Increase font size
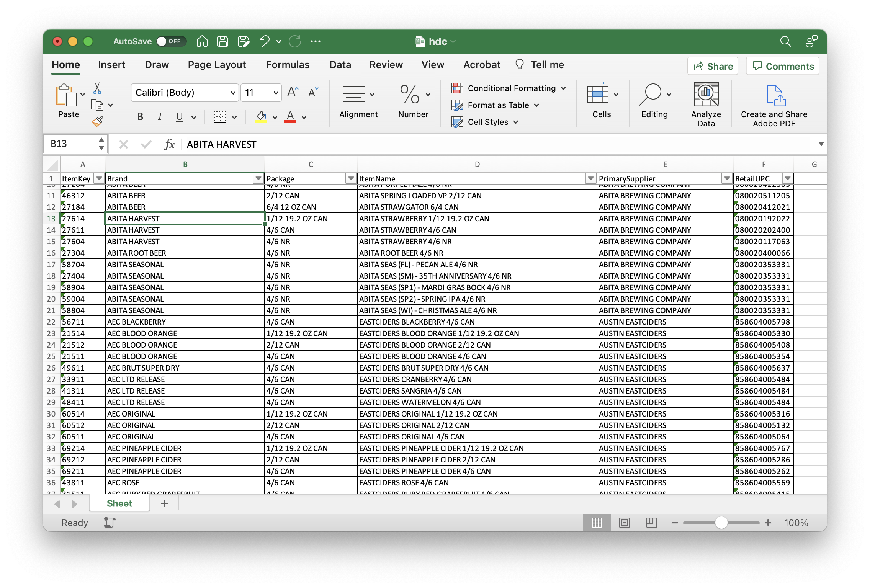Screen dimensions: 870x588 pos(293,92)
